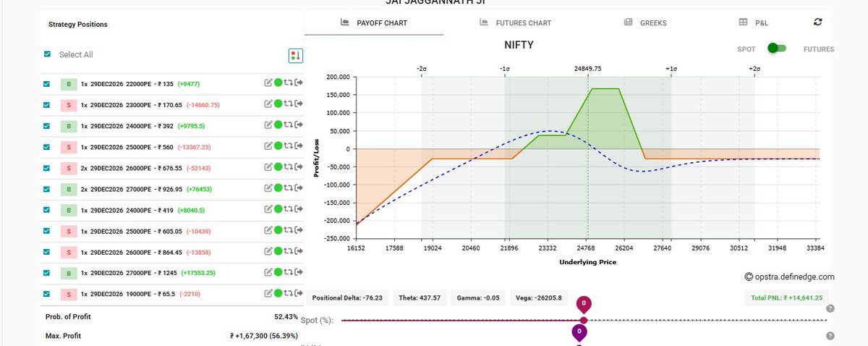The image size is (868, 346).
Task: Click the S badge on 23000PE row
Action: (x=68, y=105)
